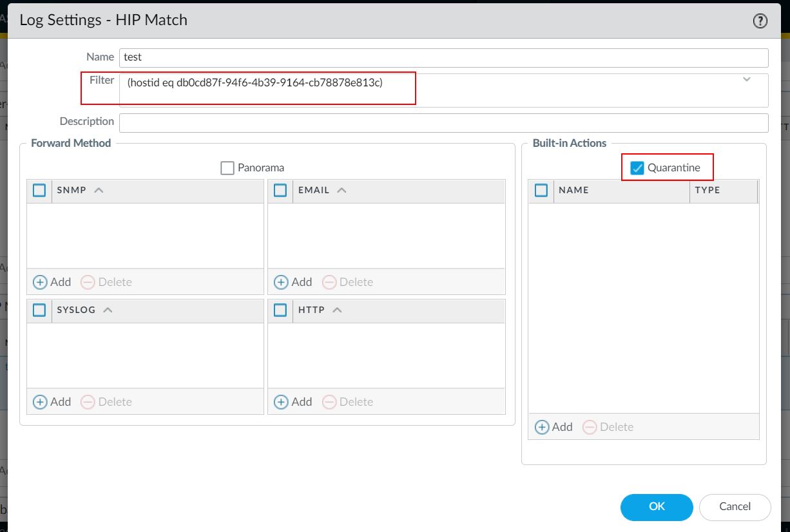The height and width of the screenshot is (532, 790).
Task: Confirm with the OK button
Action: click(656, 506)
